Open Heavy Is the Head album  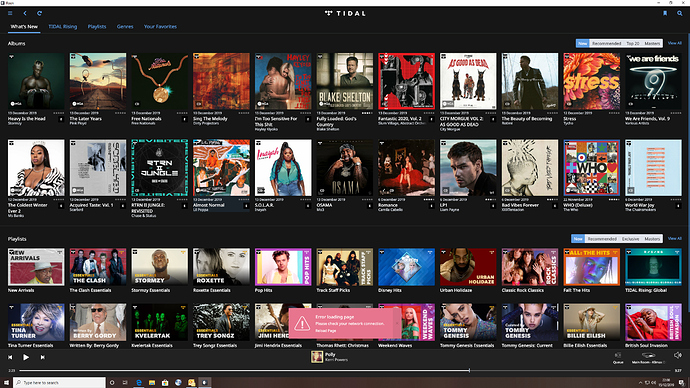[36, 81]
